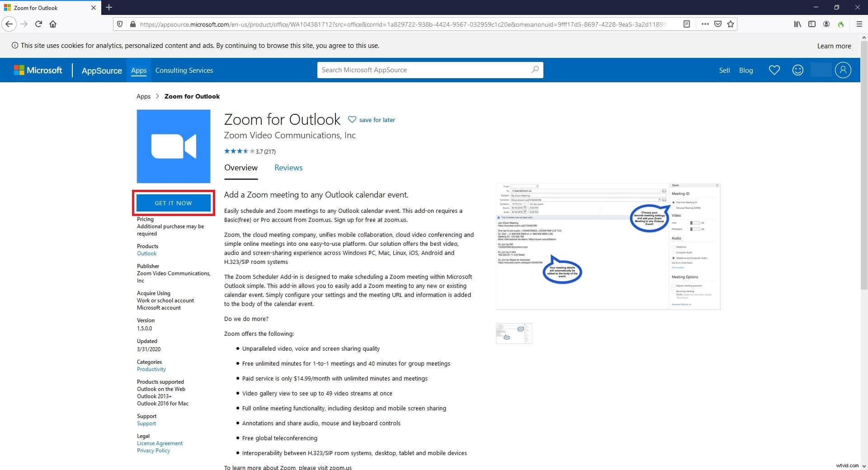Click the small screenshot thumbnail below the preview

(x=514, y=333)
